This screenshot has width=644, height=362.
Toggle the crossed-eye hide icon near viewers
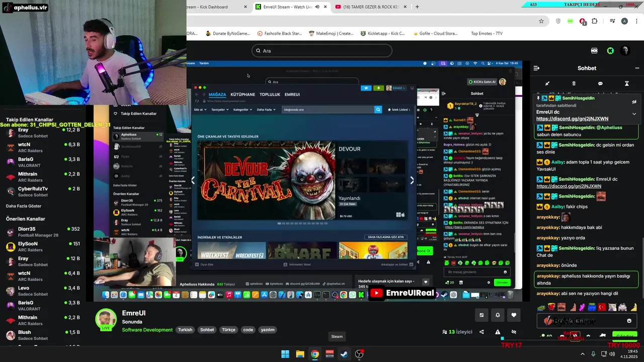click(x=514, y=332)
